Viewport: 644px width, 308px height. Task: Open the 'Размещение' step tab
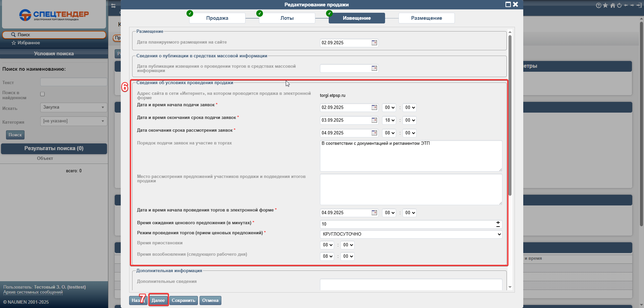click(426, 18)
